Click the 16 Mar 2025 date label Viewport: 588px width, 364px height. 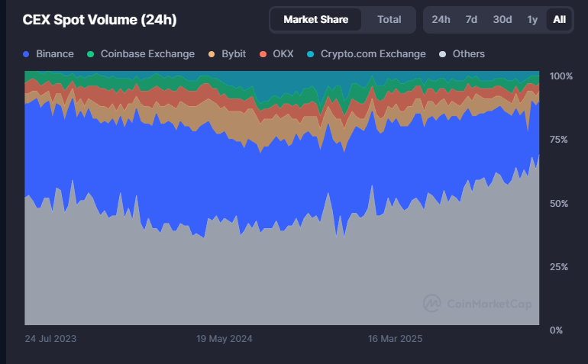(395, 339)
